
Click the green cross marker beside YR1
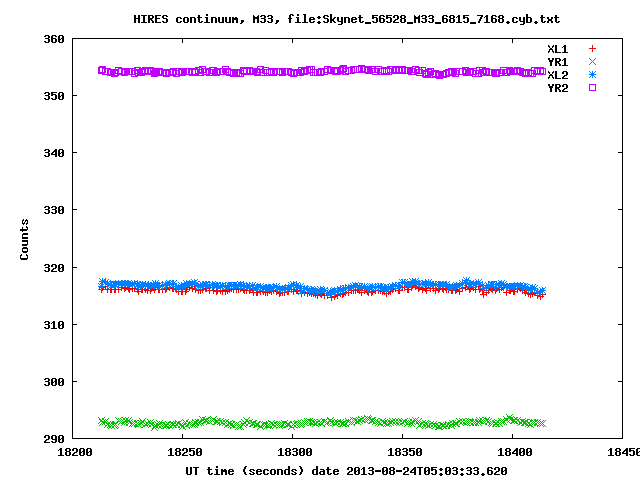592,62
